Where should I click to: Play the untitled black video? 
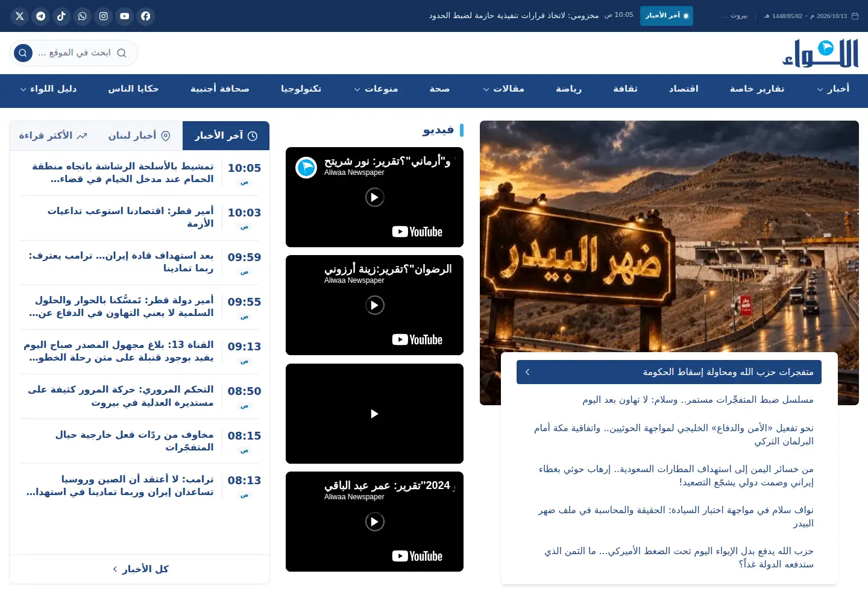tap(374, 414)
